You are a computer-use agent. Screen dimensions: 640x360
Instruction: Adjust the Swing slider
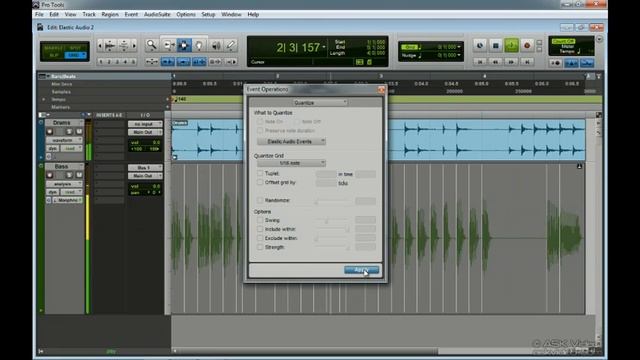coord(327,220)
